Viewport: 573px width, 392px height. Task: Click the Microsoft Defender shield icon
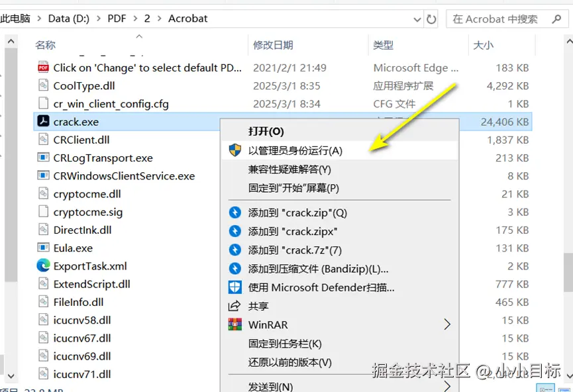click(x=235, y=287)
